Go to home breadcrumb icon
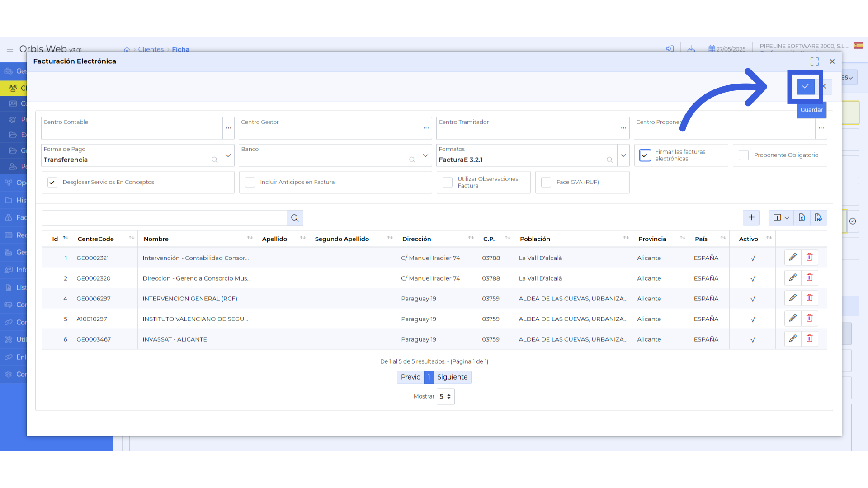Screen dimensions: 868x488 pyautogui.click(x=127, y=50)
